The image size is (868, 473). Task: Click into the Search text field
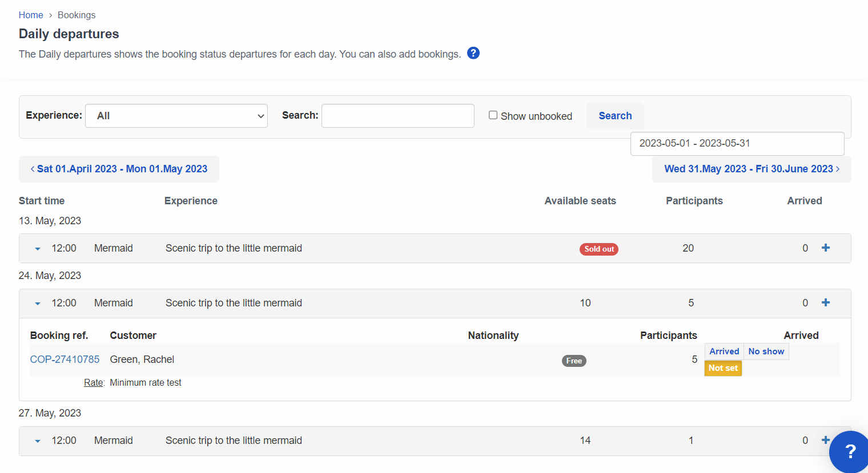[398, 116]
